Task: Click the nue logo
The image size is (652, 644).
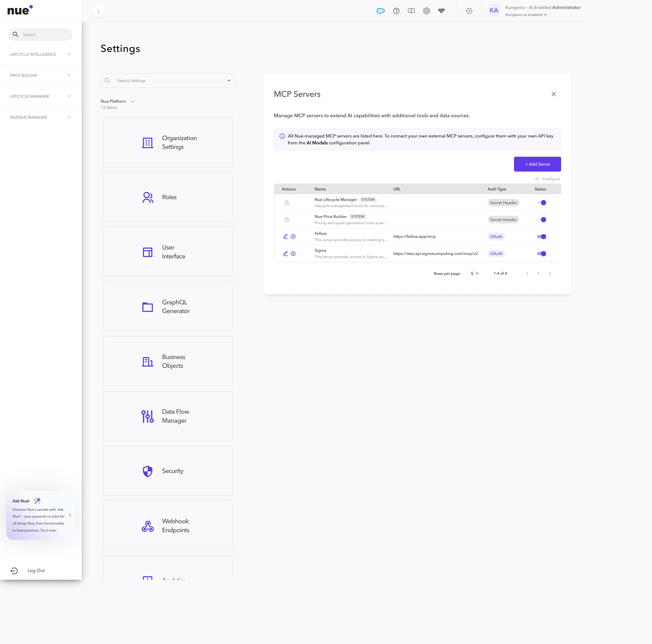Action: click(x=20, y=10)
